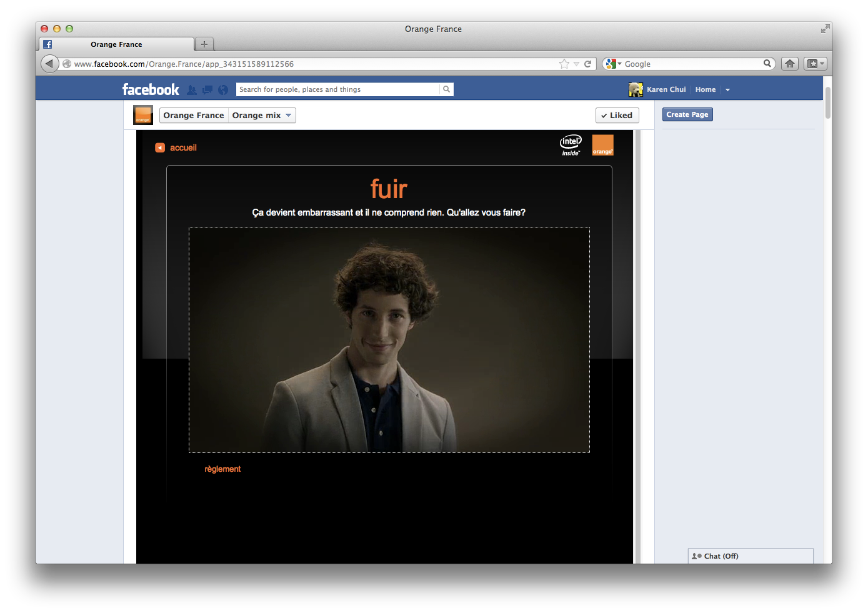Open friend requests icon

[192, 90]
